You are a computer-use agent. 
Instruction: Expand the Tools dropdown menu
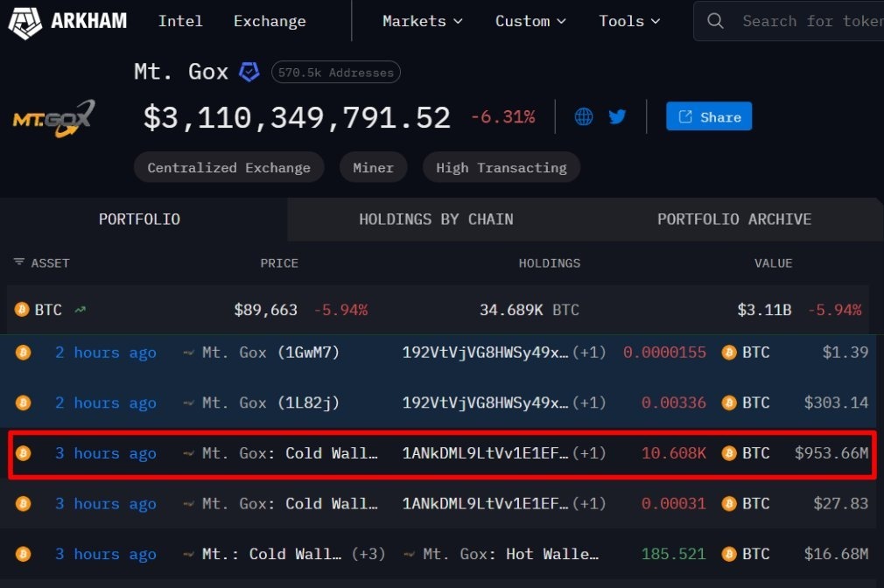(x=629, y=21)
